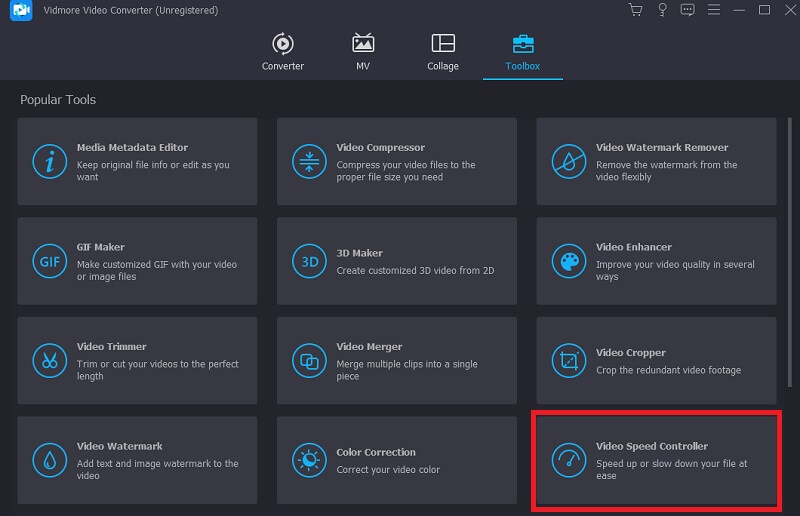The image size is (800, 516).
Task: Open the GIF Maker icon
Action: 49,261
